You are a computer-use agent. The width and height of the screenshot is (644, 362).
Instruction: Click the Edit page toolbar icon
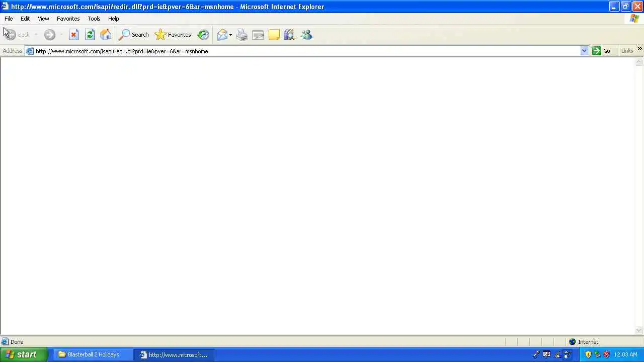(258, 35)
